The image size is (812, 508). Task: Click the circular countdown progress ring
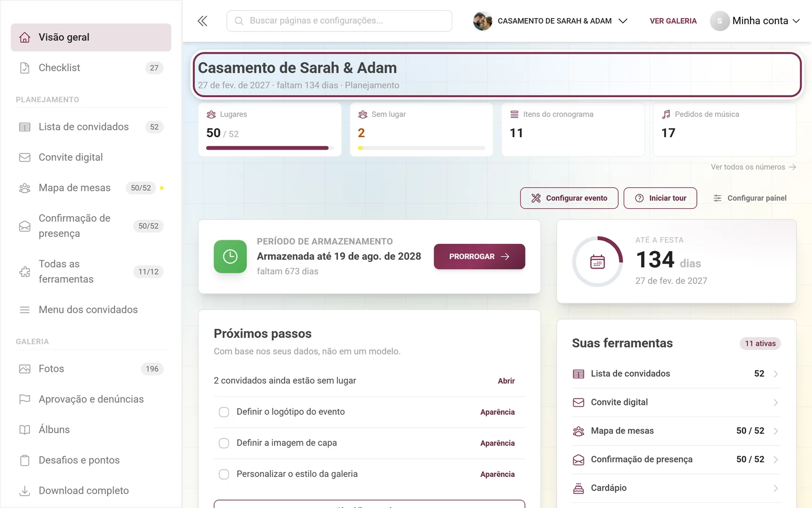(598, 262)
